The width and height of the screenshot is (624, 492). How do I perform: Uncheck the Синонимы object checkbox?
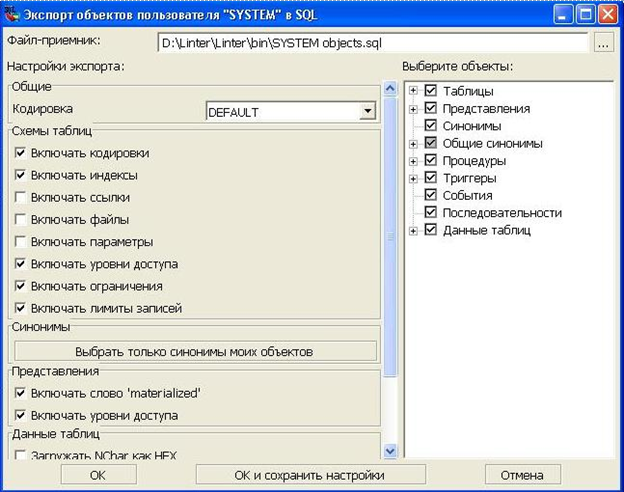(x=431, y=125)
